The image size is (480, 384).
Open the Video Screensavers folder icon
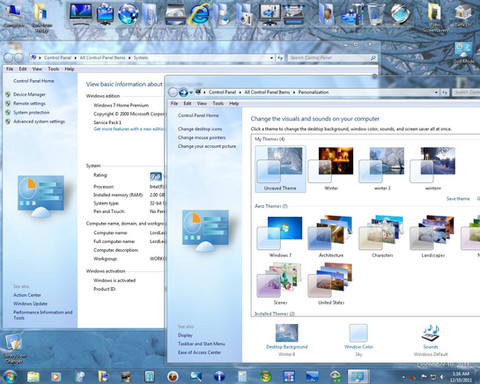tap(434, 17)
